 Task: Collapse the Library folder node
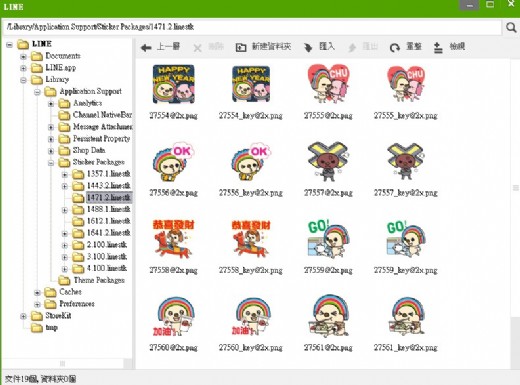23,80
